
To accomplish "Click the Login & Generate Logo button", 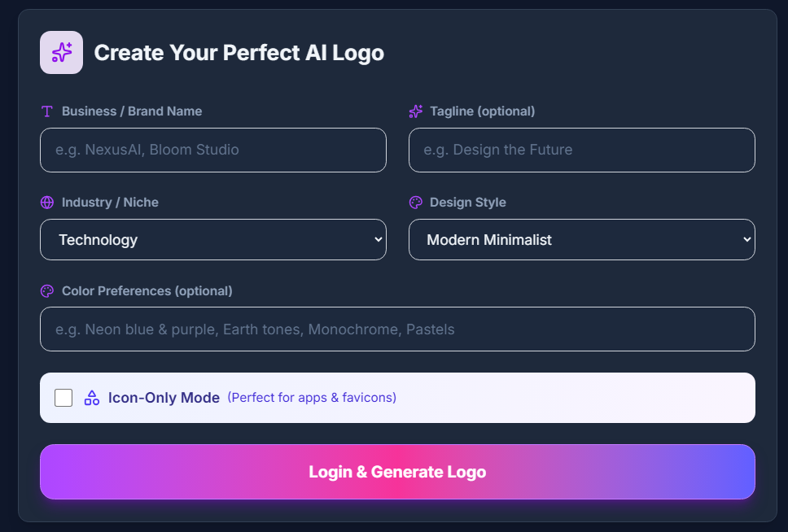I will pos(397,472).
